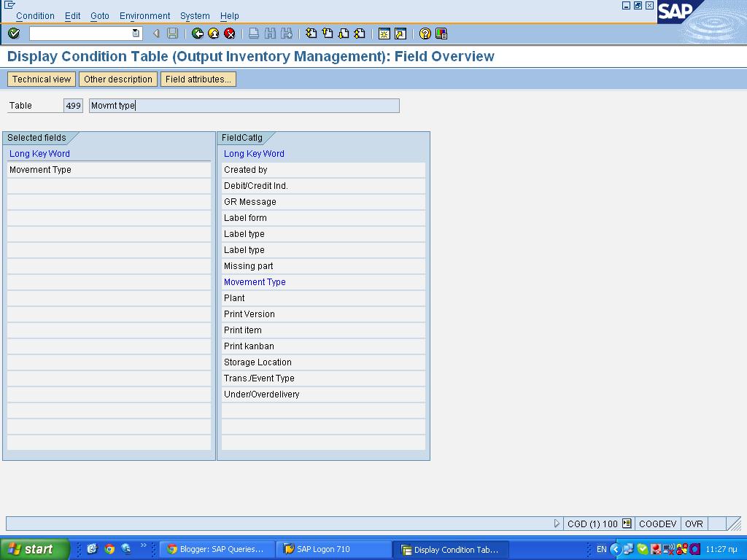747x560 pixels.
Task: Click the Windows start button
Action: (34, 549)
